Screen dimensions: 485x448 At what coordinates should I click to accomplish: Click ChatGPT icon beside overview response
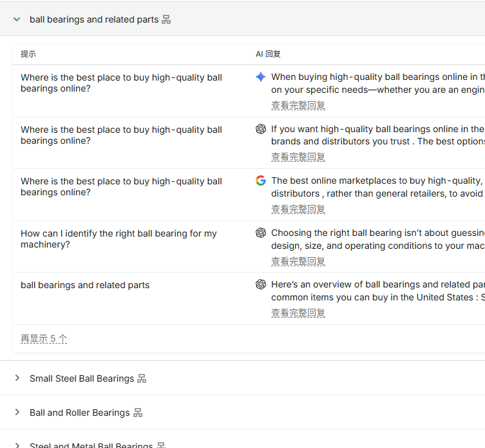(x=261, y=284)
